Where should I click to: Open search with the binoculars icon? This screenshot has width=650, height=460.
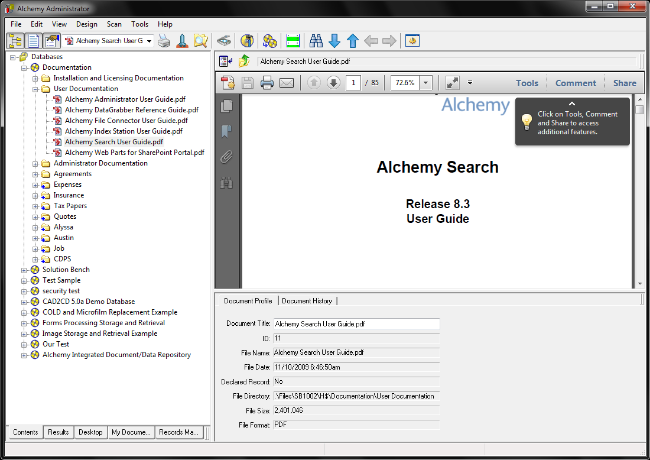pyautogui.click(x=316, y=41)
